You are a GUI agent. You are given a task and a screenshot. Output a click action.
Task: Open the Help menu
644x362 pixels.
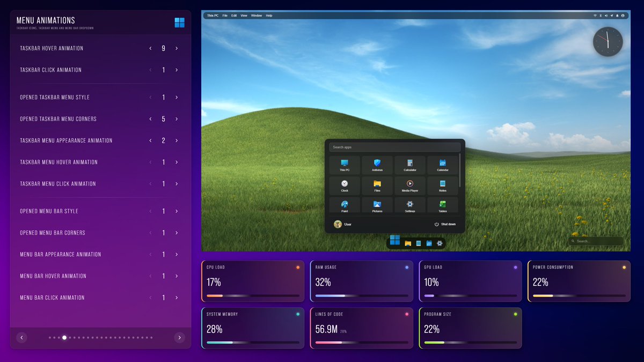(269, 16)
